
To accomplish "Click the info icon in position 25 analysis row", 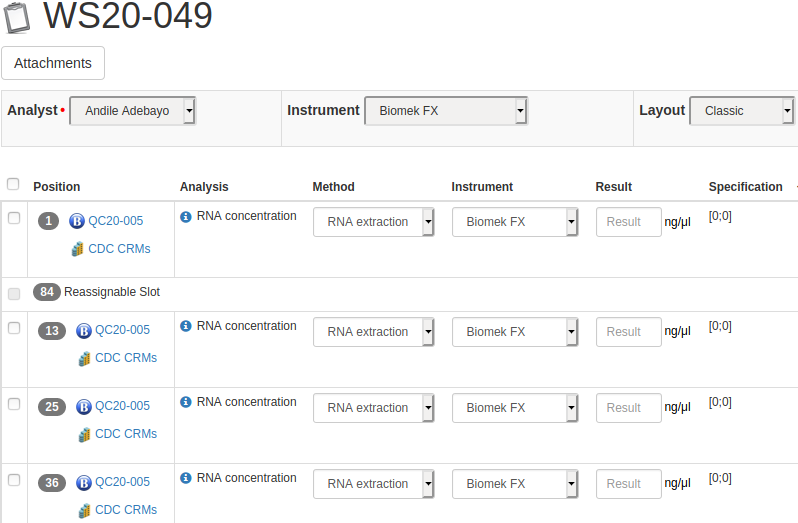I will click(186, 402).
